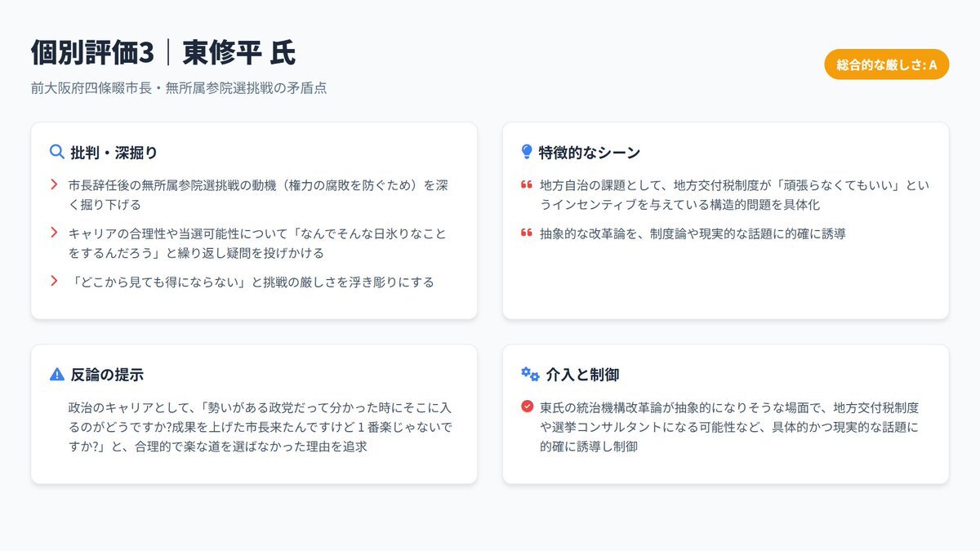The width and height of the screenshot is (980, 551).
Task: Click the quote icon before 地方自治の課題
Action: pos(527,185)
